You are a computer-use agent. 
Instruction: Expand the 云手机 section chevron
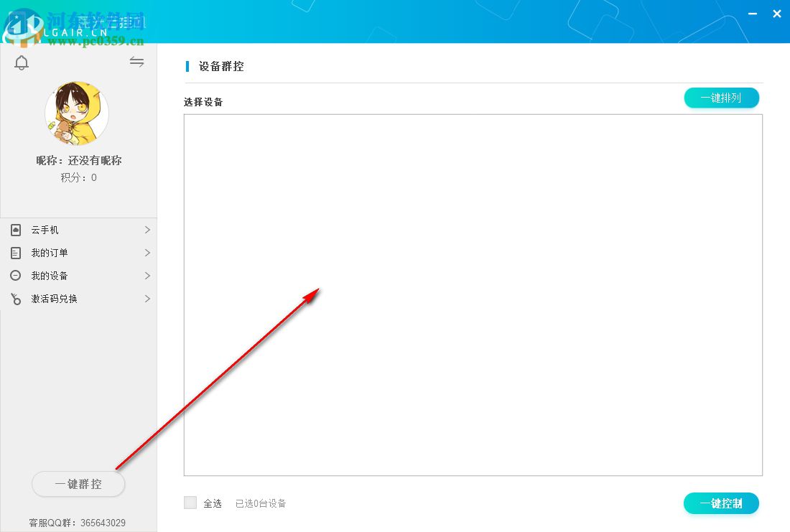[147, 230]
